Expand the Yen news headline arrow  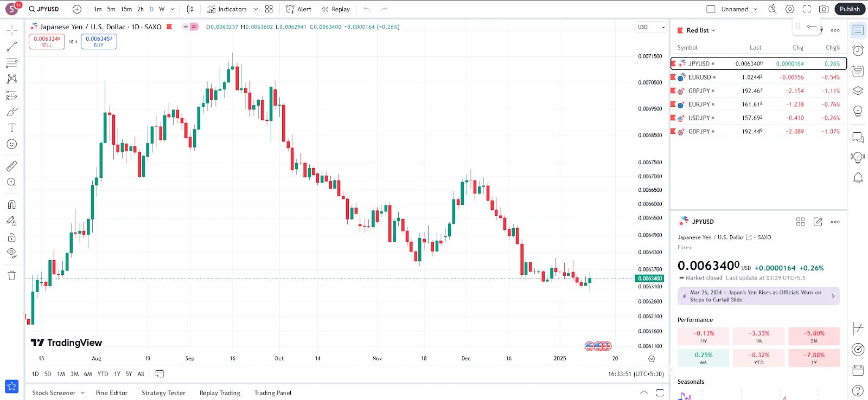click(833, 296)
